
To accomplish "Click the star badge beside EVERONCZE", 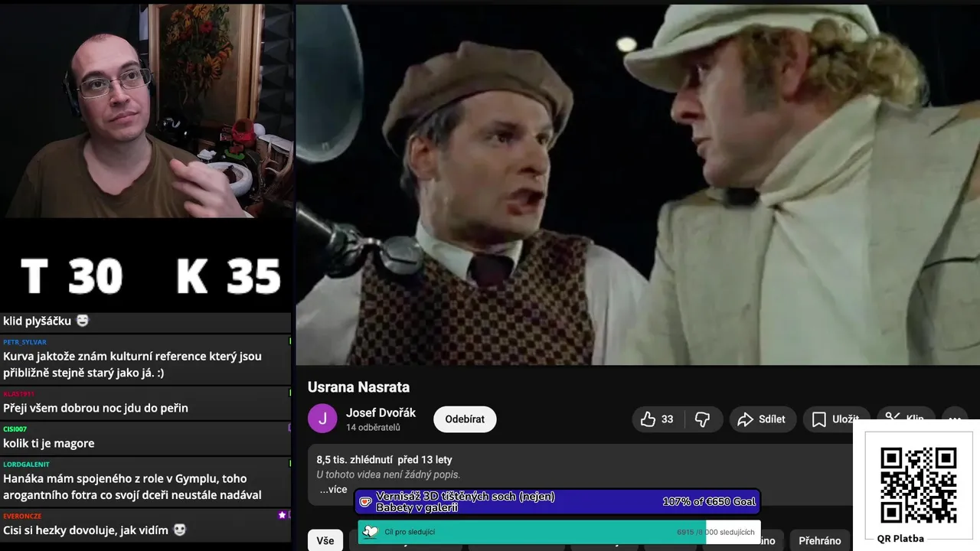I will pyautogui.click(x=282, y=516).
